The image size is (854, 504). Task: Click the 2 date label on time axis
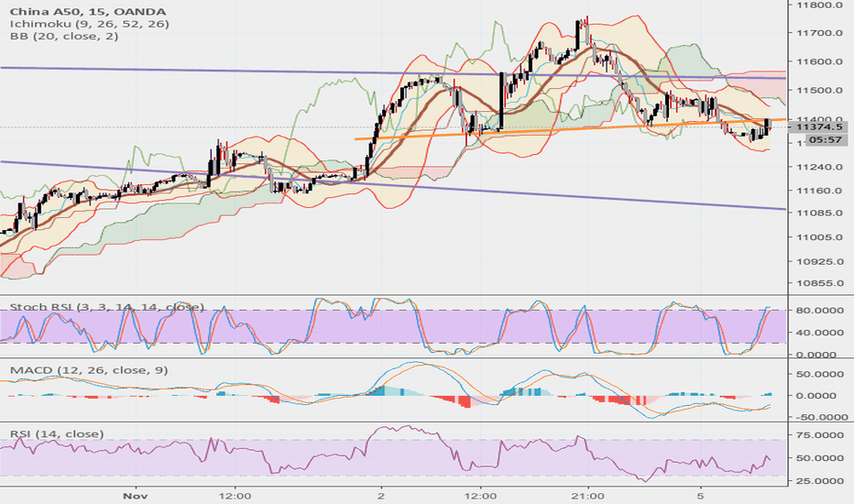[380, 496]
